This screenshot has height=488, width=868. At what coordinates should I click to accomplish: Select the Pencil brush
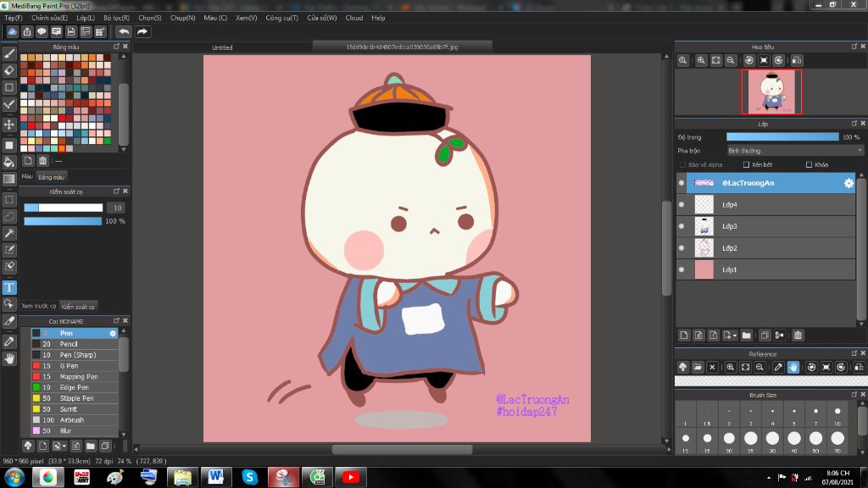[x=75, y=344]
